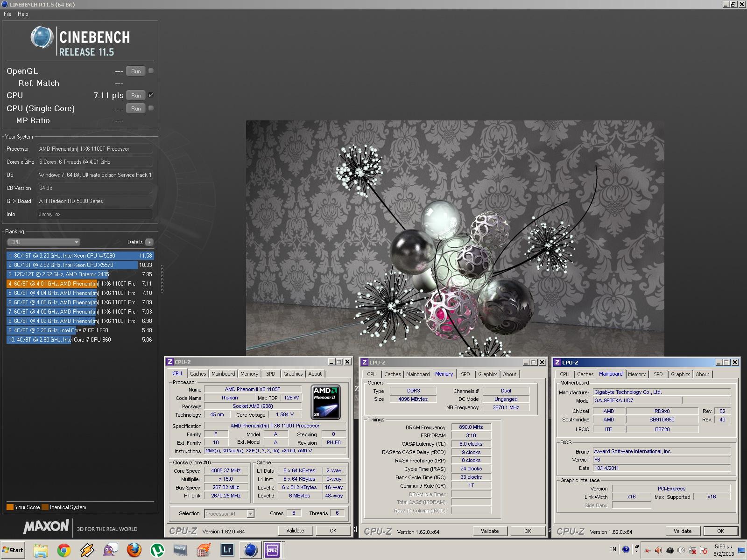Open Pidgin messenger from the taskbar

click(110, 550)
